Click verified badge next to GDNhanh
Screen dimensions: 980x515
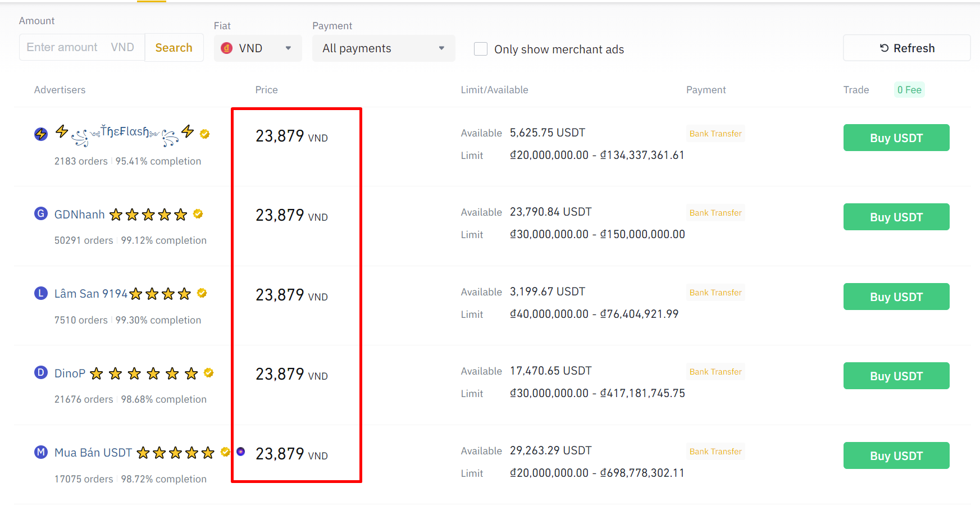198,214
